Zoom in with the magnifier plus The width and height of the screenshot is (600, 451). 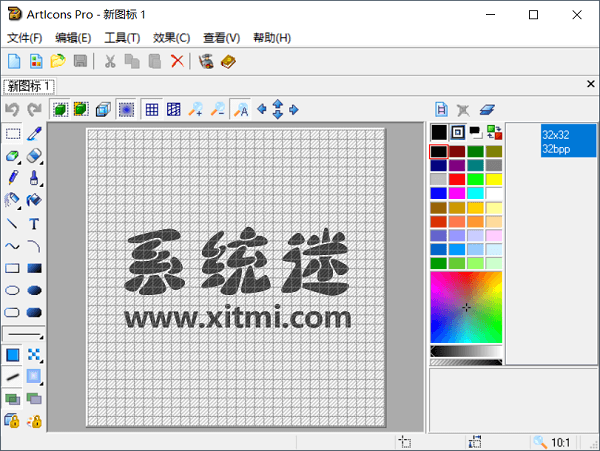196,110
